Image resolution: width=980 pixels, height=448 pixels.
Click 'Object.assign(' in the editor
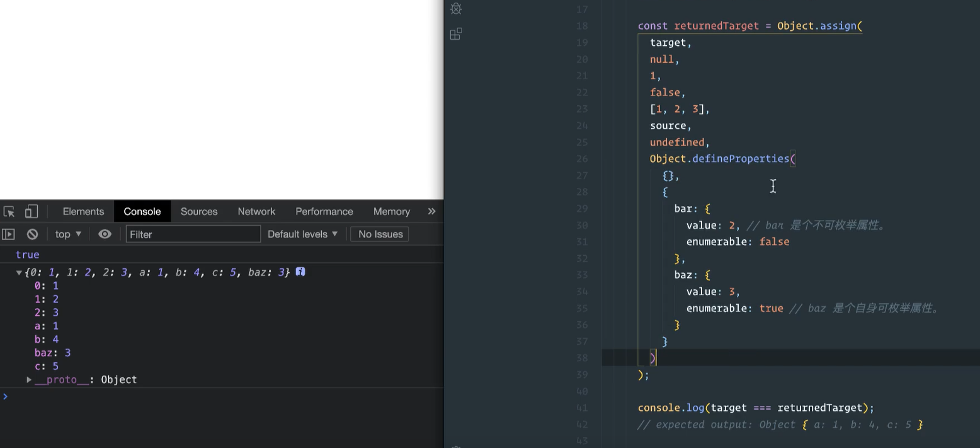click(819, 26)
